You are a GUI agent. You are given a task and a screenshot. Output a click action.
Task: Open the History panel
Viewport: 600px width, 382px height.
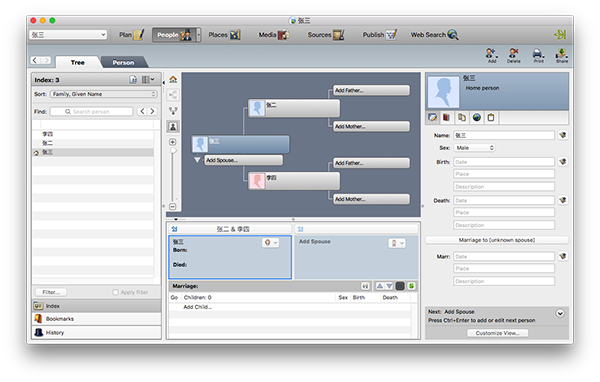[96, 333]
